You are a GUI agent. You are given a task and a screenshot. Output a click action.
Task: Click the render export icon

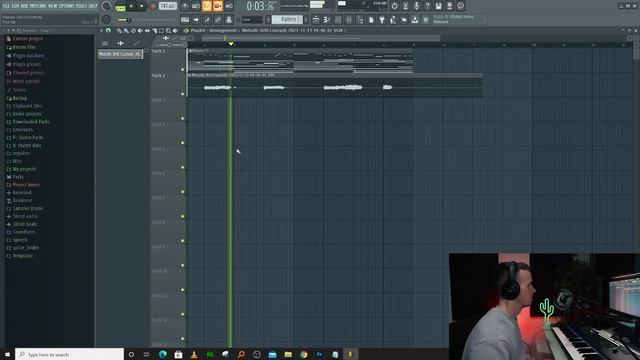tap(449, 6)
